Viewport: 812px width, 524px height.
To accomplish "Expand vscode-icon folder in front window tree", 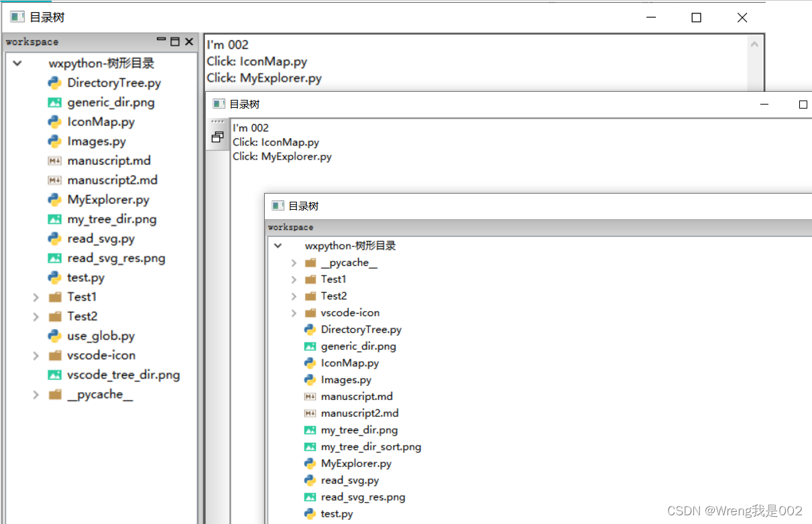I will coord(294,313).
